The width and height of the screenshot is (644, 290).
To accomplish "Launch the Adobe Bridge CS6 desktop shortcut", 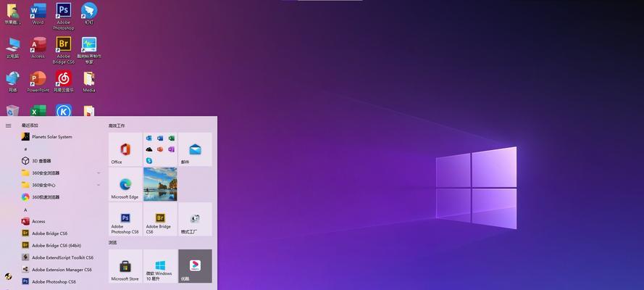I will (63, 51).
